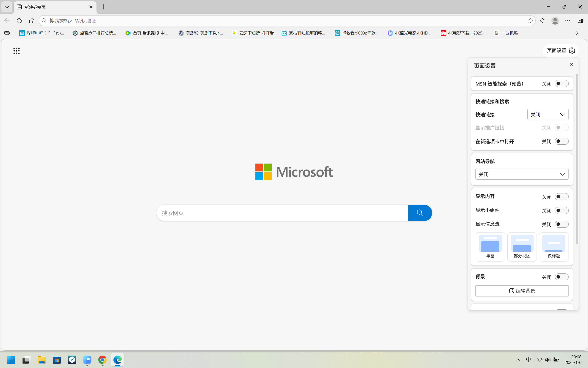Open the 4K电影下载 bookmark
The width and height of the screenshot is (588, 368).
(463, 33)
